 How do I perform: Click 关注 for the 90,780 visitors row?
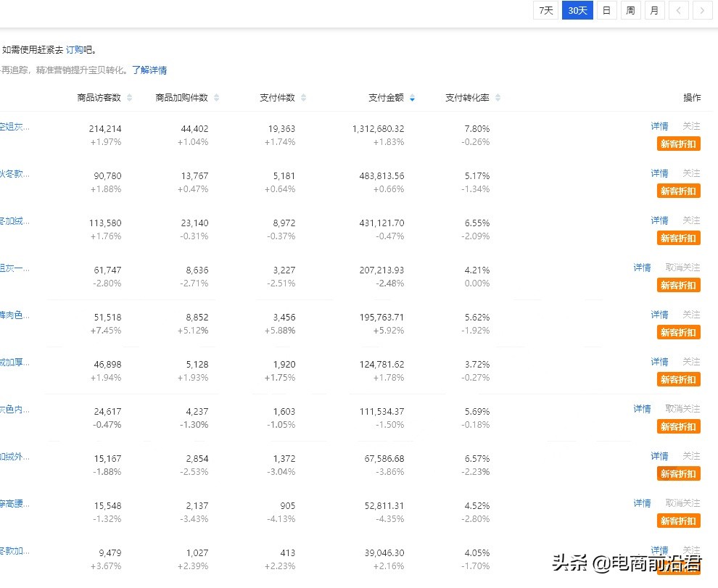(691, 173)
